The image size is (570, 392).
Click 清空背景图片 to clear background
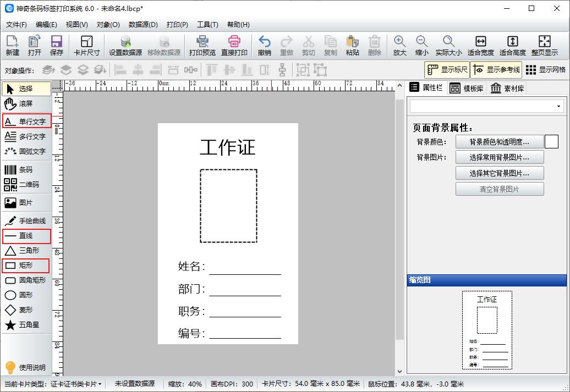[x=499, y=190]
